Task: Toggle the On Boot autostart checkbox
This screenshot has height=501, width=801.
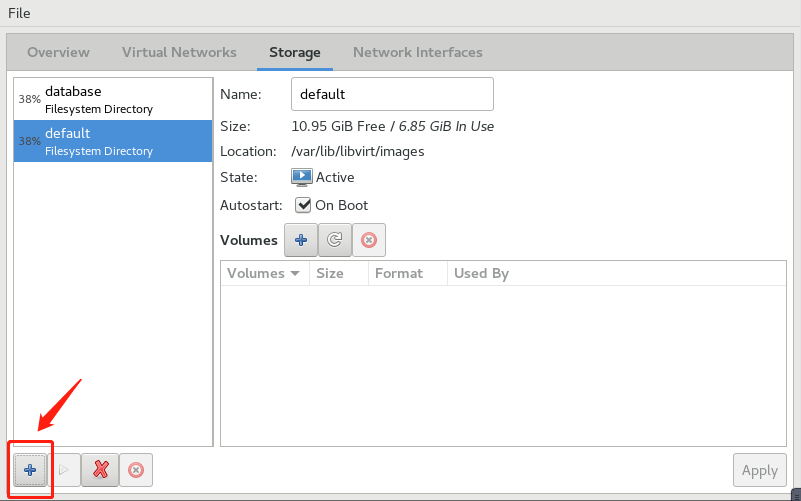Action: point(303,205)
